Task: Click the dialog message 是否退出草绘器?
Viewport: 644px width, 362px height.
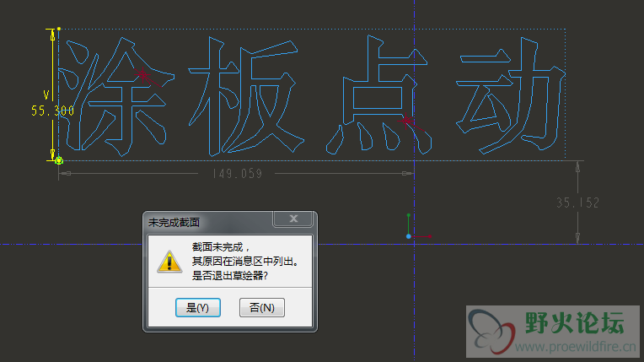Action: click(230, 276)
